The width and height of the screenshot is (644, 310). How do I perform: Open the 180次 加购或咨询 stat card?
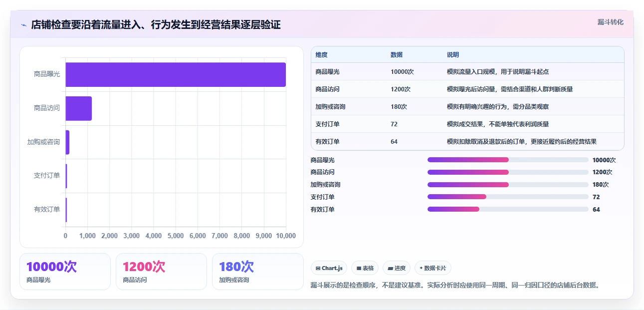tap(257, 272)
